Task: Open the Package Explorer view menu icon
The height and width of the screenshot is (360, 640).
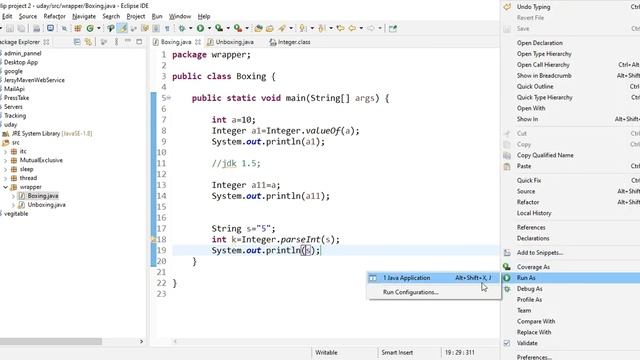Action: pyautogui.click(x=116, y=42)
